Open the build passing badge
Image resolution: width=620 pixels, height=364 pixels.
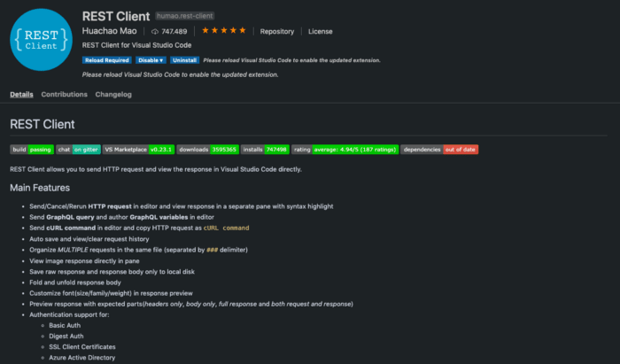click(32, 150)
